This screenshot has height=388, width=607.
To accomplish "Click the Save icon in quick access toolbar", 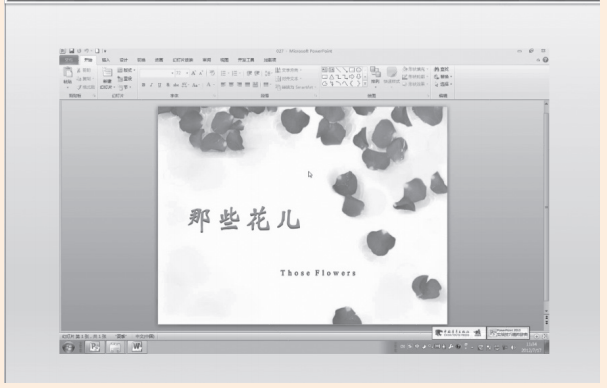I will (x=72, y=51).
